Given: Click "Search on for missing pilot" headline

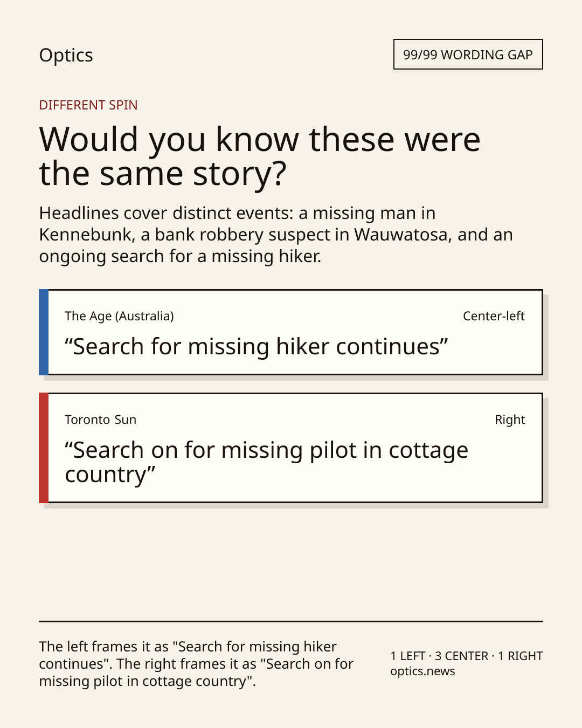Looking at the screenshot, I should [267, 462].
